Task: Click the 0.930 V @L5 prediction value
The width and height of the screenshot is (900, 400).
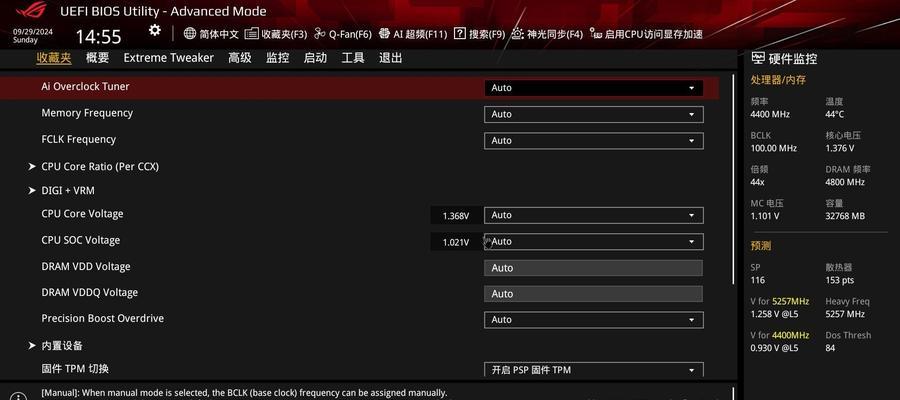Action: coord(774,348)
